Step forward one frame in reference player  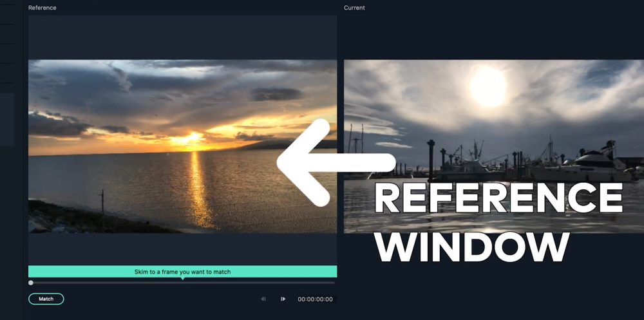click(x=283, y=299)
